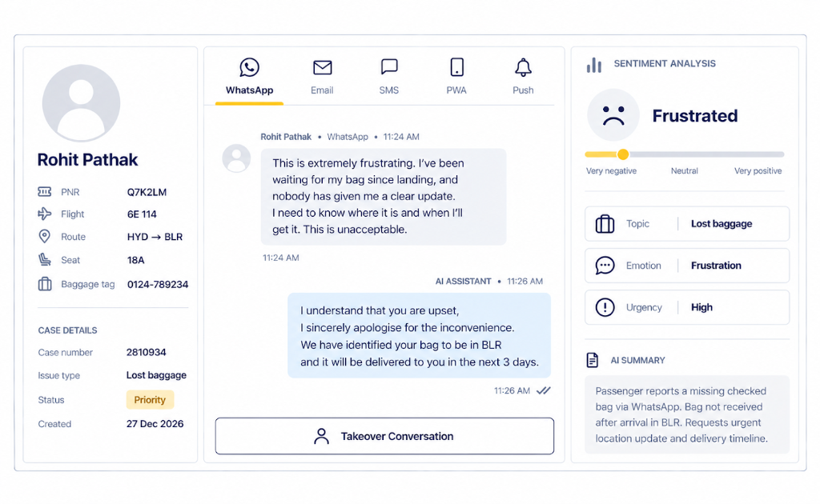Click the person icon in Takeover button

(321, 436)
